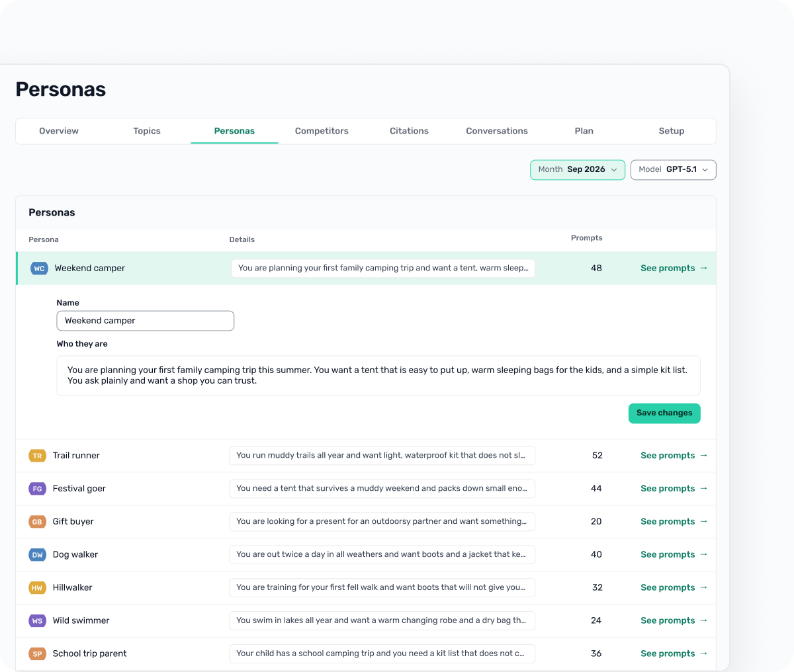Go to the Citations tab
The height and width of the screenshot is (672, 794).
409,131
